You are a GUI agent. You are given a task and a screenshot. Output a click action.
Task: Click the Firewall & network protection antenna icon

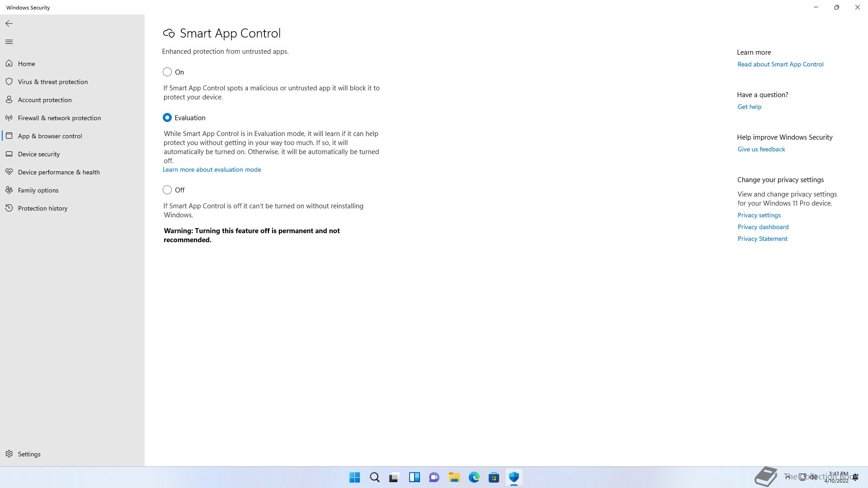tap(9, 118)
